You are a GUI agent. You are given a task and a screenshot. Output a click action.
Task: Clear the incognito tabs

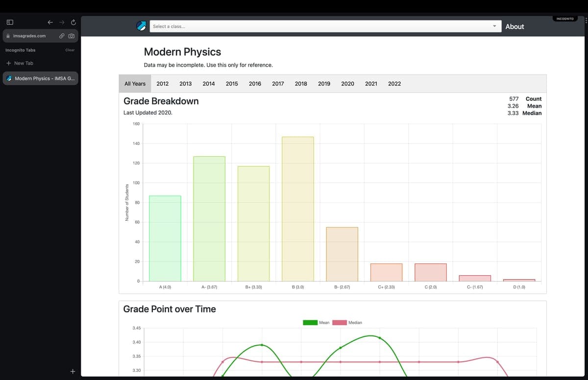coord(70,50)
